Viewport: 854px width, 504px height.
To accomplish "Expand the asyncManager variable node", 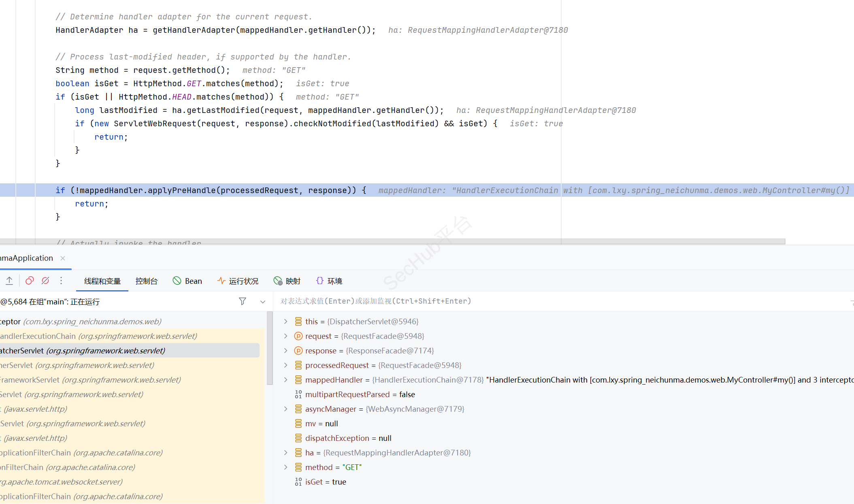I will coord(285,409).
